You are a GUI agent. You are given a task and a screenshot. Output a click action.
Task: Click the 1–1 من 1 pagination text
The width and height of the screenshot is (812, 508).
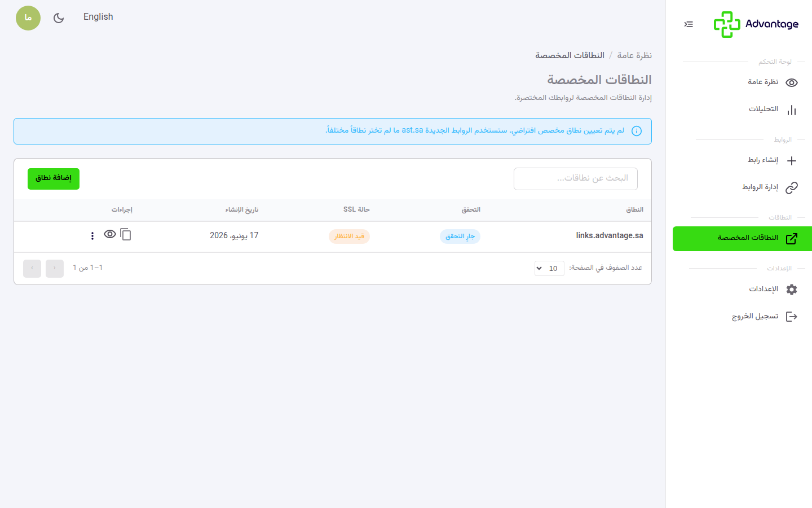(x=87, y=268)
